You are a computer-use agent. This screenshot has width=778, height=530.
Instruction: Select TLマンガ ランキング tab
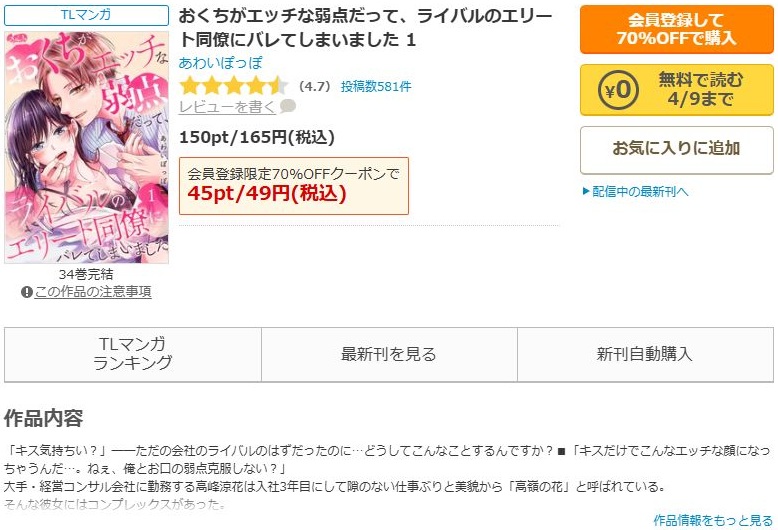click(x=133, y=354)
